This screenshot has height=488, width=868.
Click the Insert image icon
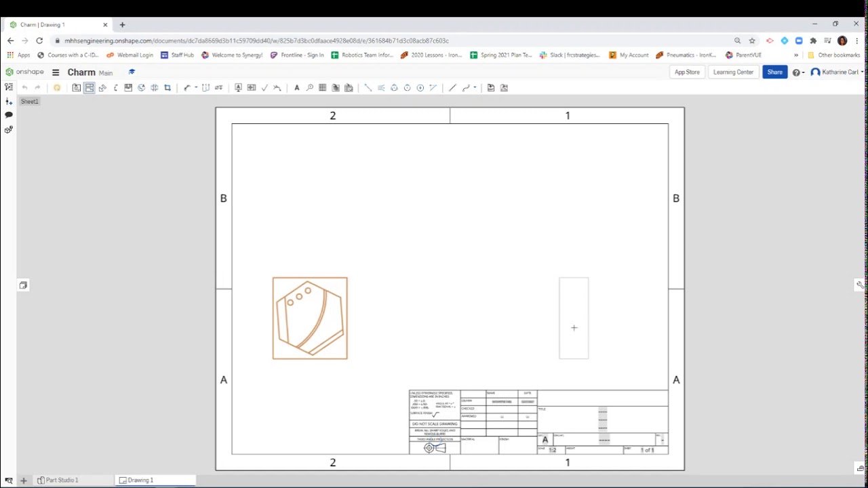(504, 87)
